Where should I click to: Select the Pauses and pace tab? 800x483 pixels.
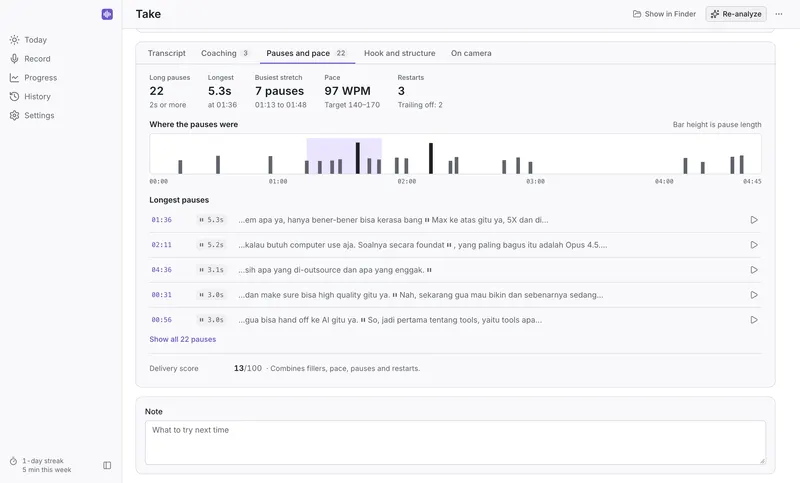pos(306,53)
